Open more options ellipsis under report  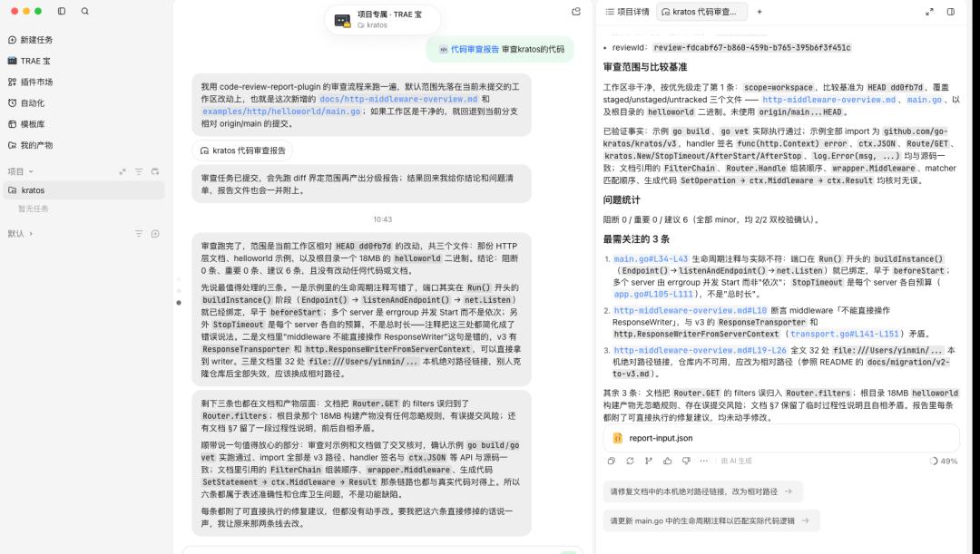click(704, 461)
